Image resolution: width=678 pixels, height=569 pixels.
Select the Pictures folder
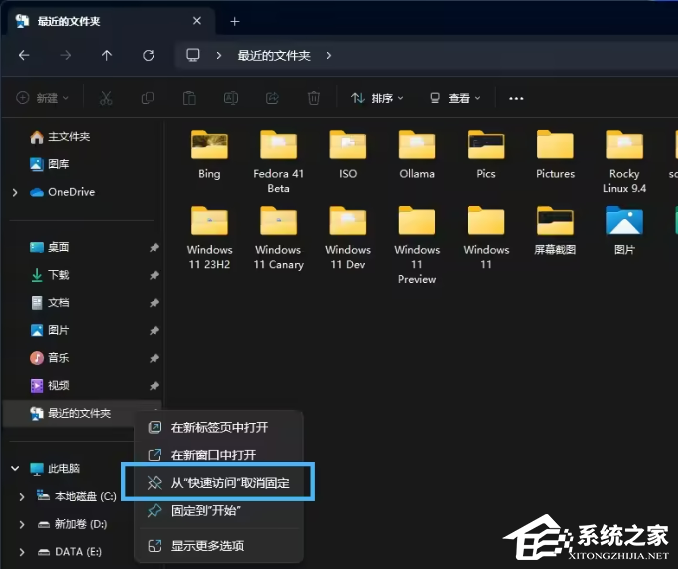(555, 155)
